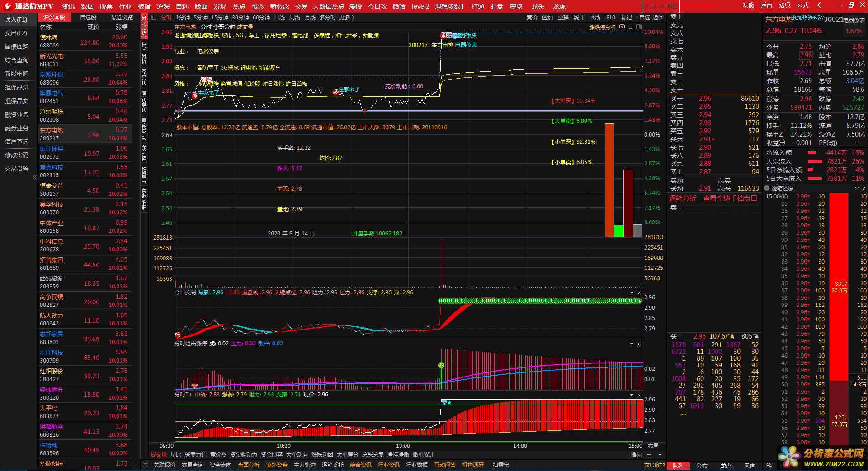This screenshot has width=868, height=471.
Task: Select 资金驱动力 indicator tab
Action: pos(244,455)
